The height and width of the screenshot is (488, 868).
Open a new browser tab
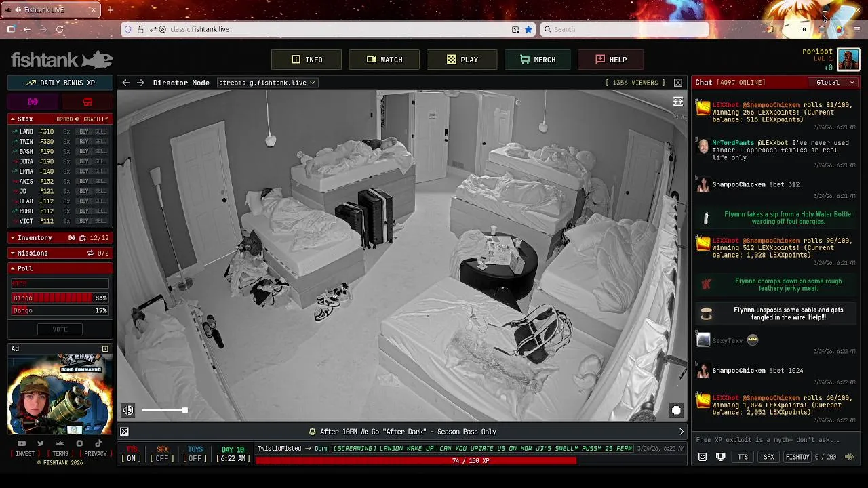point(110,10)
